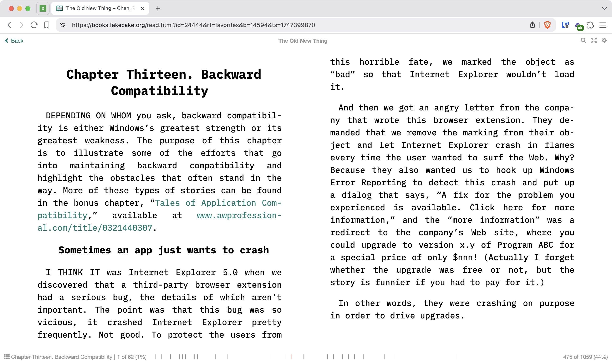
Task: Open pinned tab with green 2 icon
Action: (x=43, y=8)
